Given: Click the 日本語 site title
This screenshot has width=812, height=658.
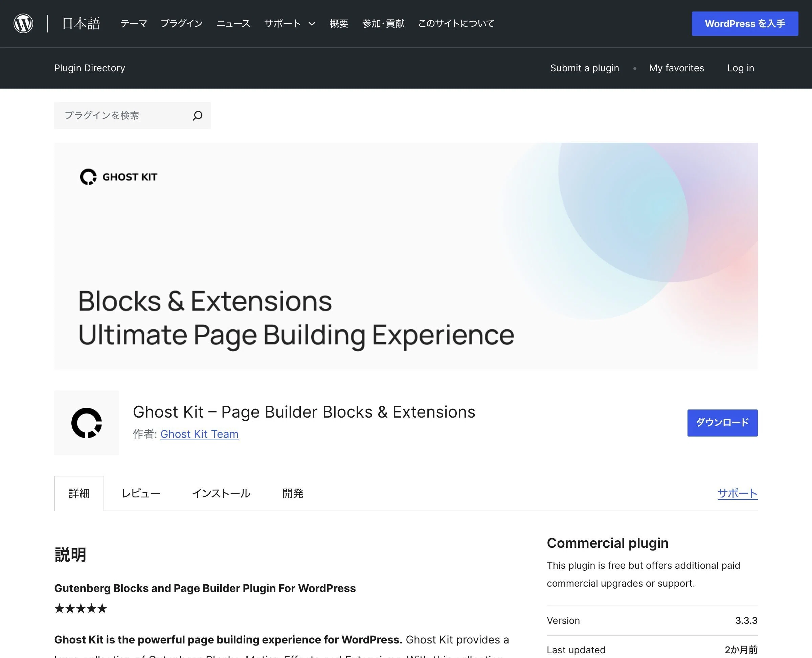Looking at the screenshot, I should [81, 24].
